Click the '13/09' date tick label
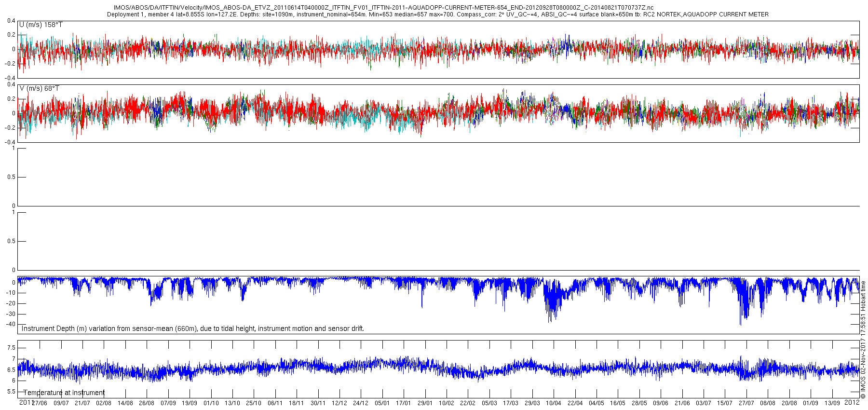The height and width of the screenshot is (410, 868). click(x=832, y=403)
